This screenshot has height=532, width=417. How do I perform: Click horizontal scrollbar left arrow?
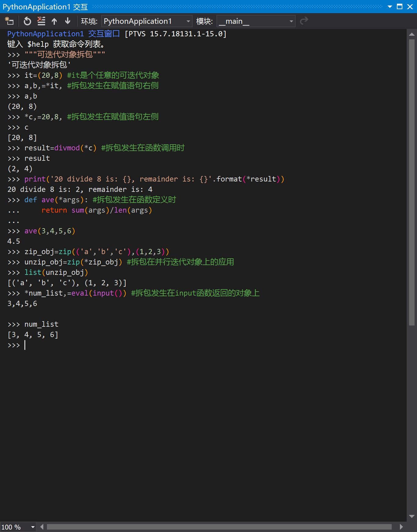42,527
